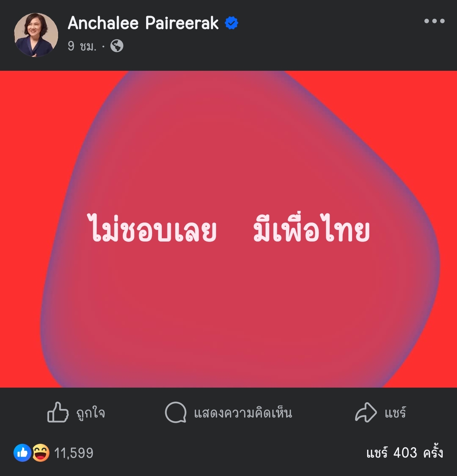Click the comment speech bubble icon

click(x=176, y=412)
